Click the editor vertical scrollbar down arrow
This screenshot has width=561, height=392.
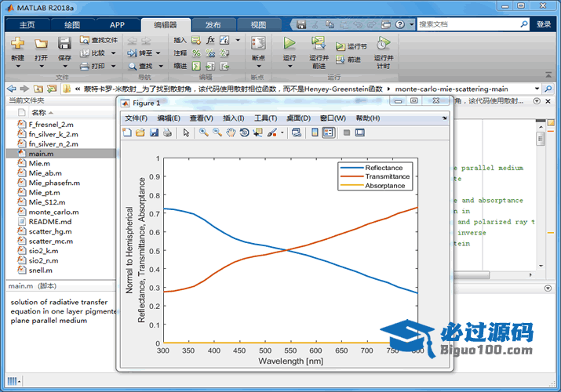pos(541,266)
